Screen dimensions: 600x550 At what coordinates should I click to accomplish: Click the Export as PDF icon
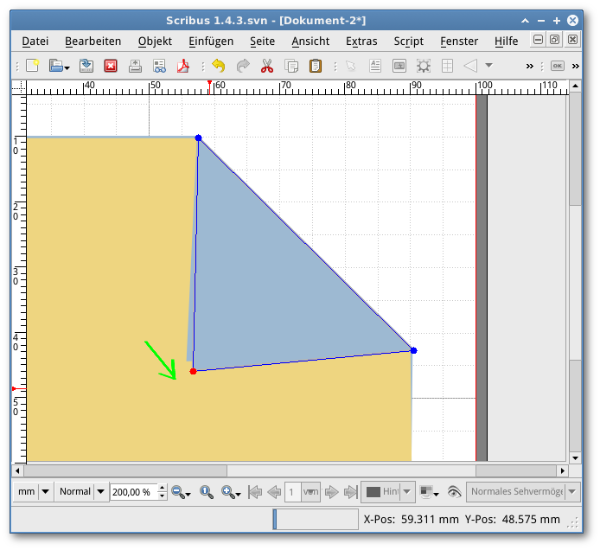click(x=183, y=66)
